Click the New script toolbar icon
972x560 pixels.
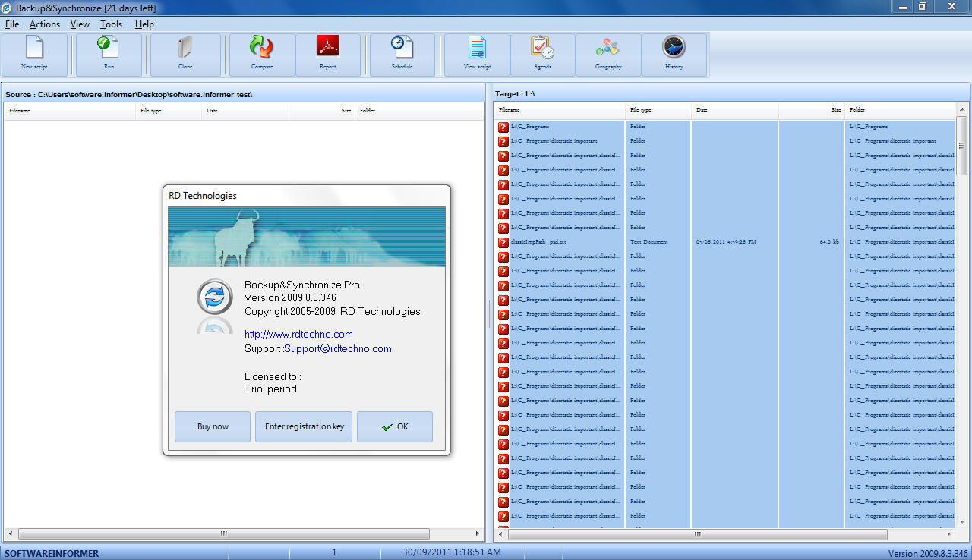pos(34,55)
